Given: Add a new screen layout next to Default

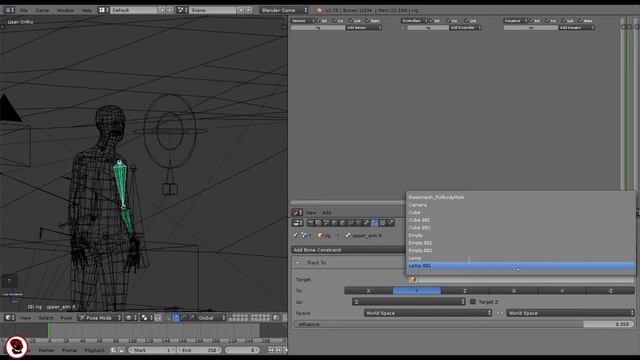Looking at the screenshot, I should 162,10.
